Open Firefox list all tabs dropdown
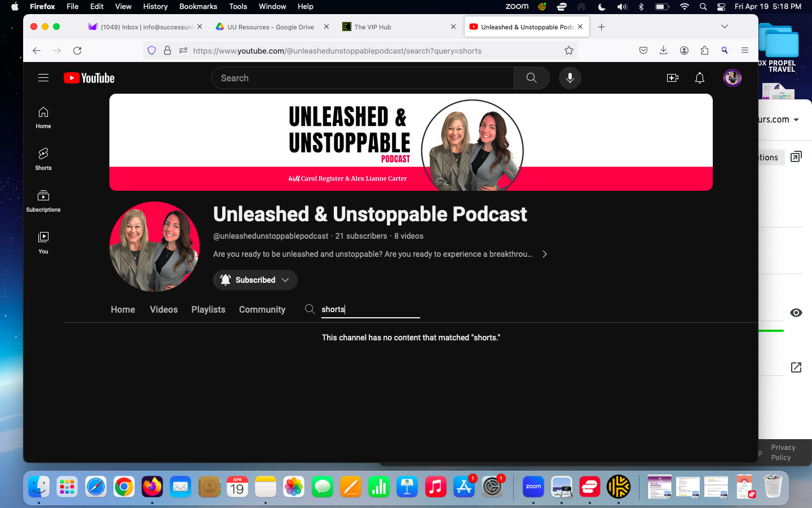The image size is (812, 508). click(x=724, y=27)
